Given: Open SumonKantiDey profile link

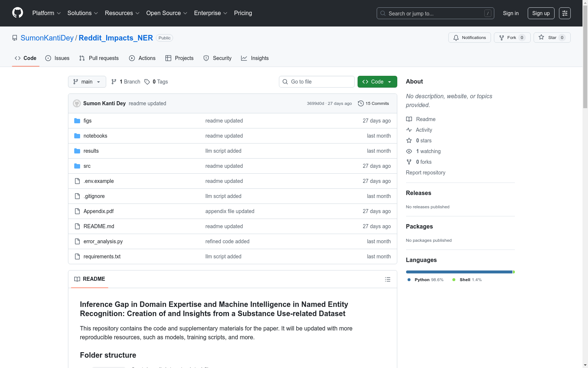Looking at the screenshot, I should pos(47,38).
